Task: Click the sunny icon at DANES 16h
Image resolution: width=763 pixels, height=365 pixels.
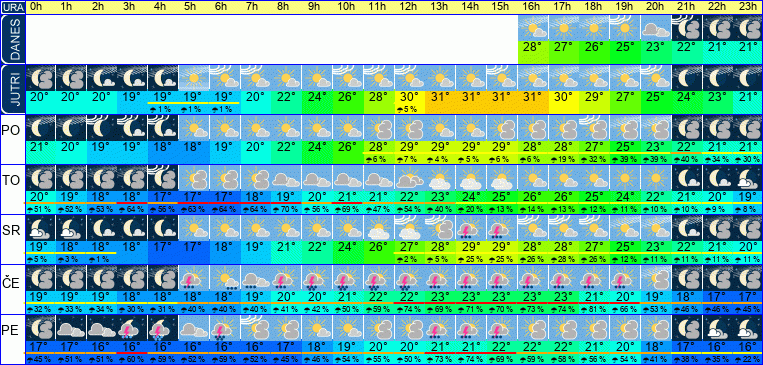Action: (533, 28)
